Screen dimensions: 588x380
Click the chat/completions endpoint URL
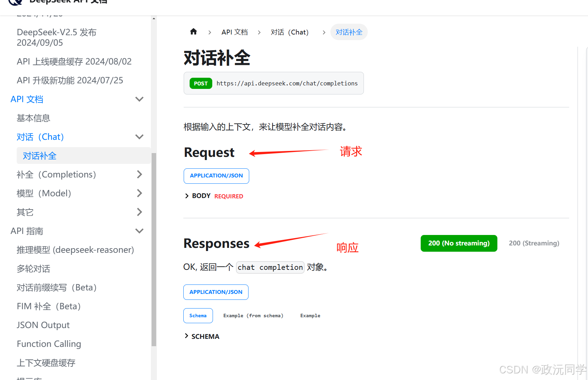pyautogui.click(x=287, y=83)
